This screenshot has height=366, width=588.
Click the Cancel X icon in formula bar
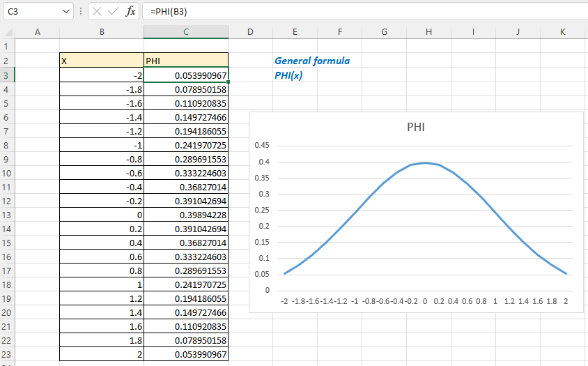point(98,12)
